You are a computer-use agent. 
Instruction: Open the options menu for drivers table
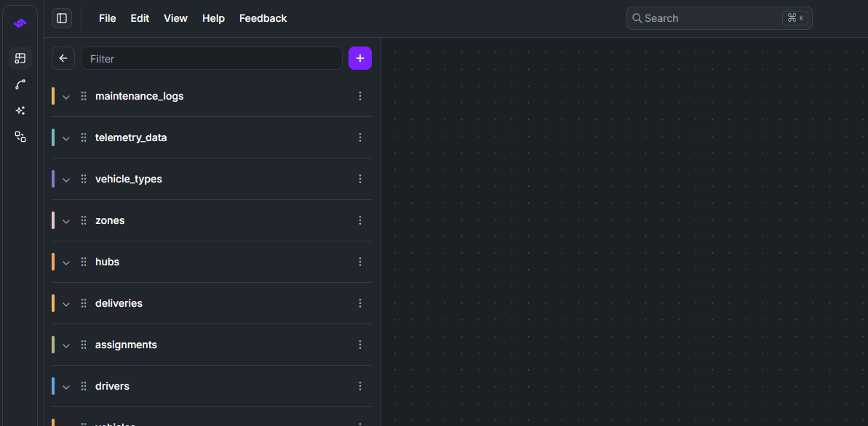[x=359, y=386]
